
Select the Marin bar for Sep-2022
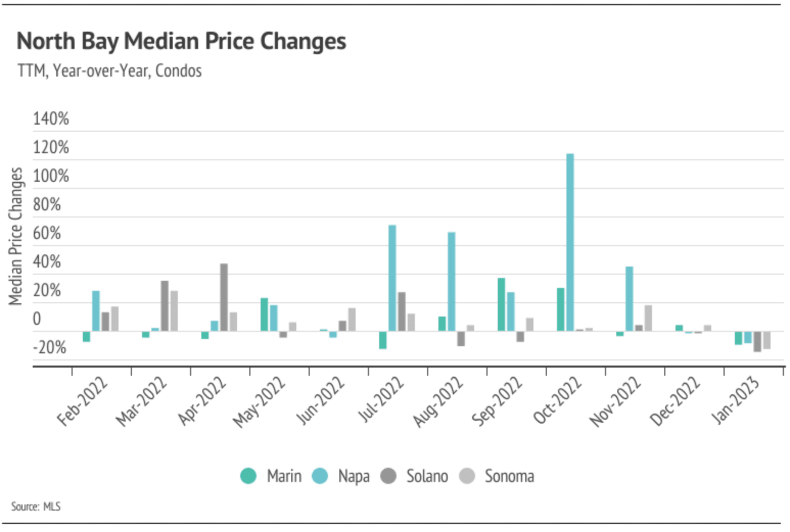pos(501,304)
